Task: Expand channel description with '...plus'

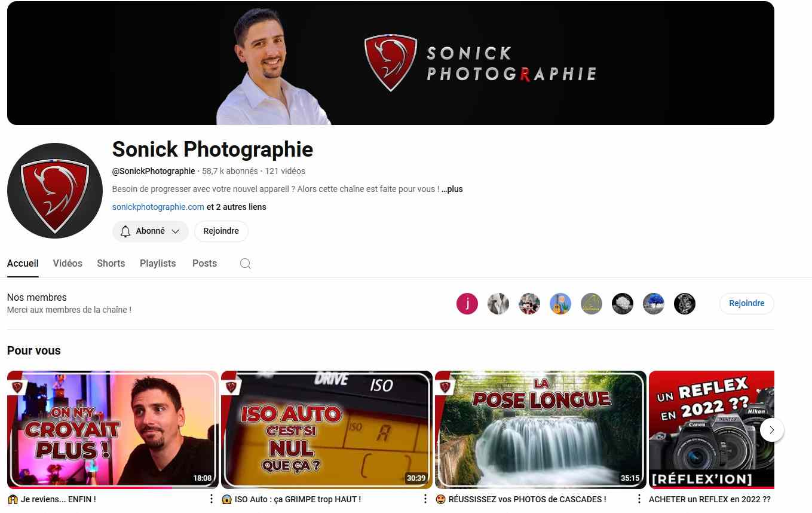Action: pyautogui.click(x=452, y=189)
